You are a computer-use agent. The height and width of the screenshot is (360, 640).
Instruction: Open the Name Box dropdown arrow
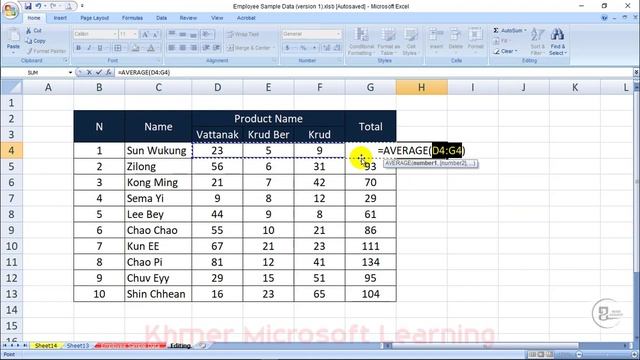[x=70, y=72]
